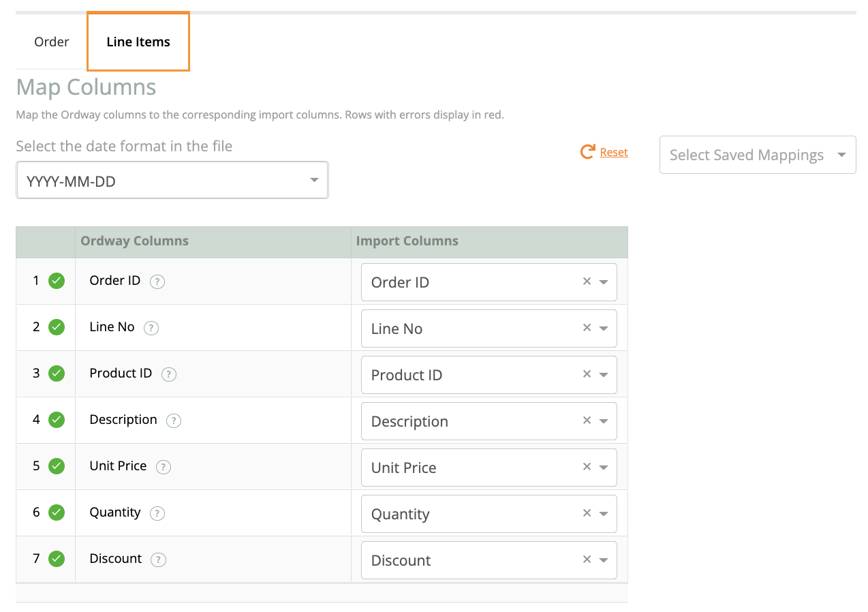Expand the Order ID import column arrow
Image resolution: width=868 pixels, height=612 pixels.
(604, 282)
